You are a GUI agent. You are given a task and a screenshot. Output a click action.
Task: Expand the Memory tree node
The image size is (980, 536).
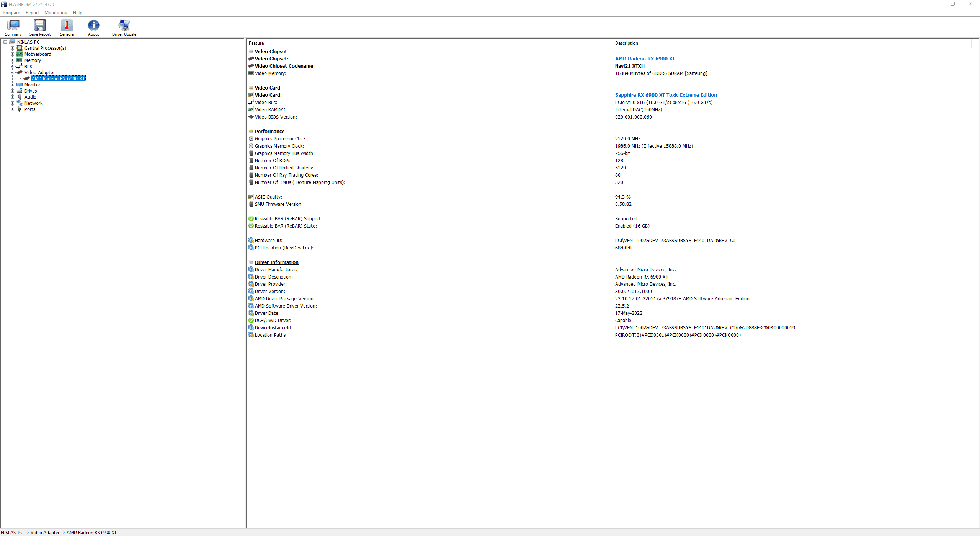[x=12, y=60]
